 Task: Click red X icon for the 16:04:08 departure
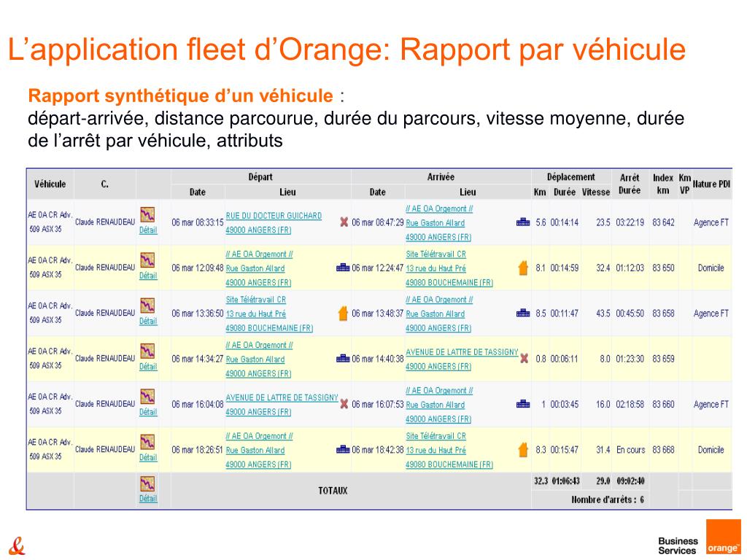click(344, 404)
